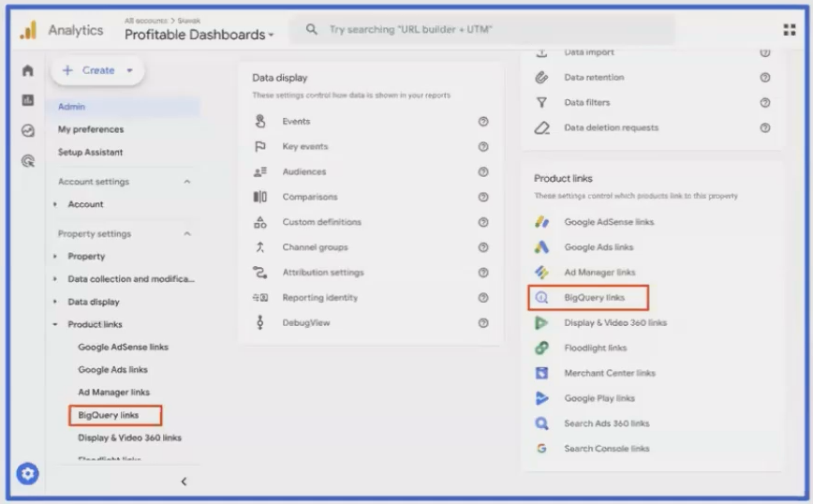
Task: Click the Search Ads 360 links icon
Action: pos(541,423)
